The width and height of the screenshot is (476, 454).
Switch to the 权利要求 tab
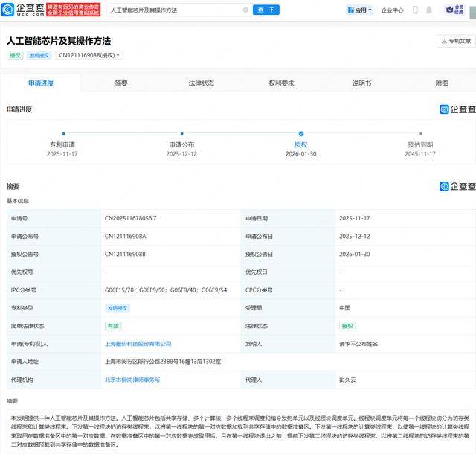pyautogui.click(x=281, y=83)
